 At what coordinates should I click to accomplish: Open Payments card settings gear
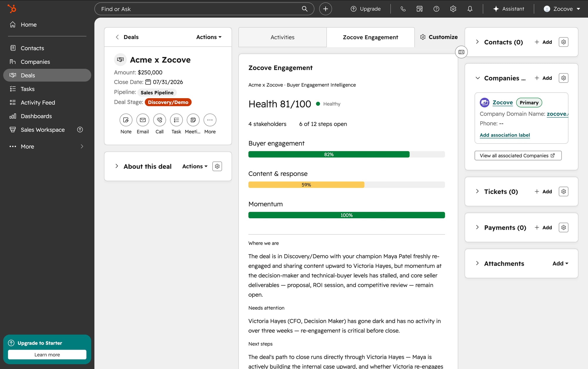tap(563, 227)
